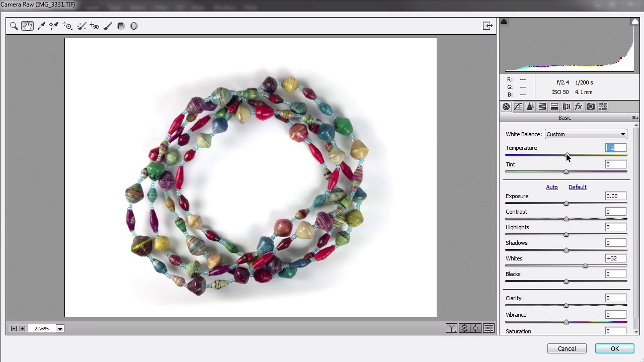
Task: Click the Whites value field showing +32
Action: pos(616,258)
